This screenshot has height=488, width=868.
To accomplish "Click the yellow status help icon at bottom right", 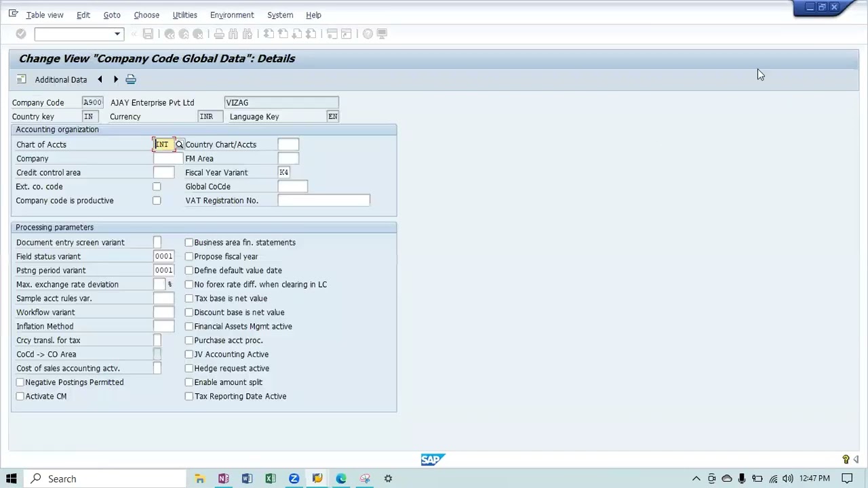I will tap(846, 460).
